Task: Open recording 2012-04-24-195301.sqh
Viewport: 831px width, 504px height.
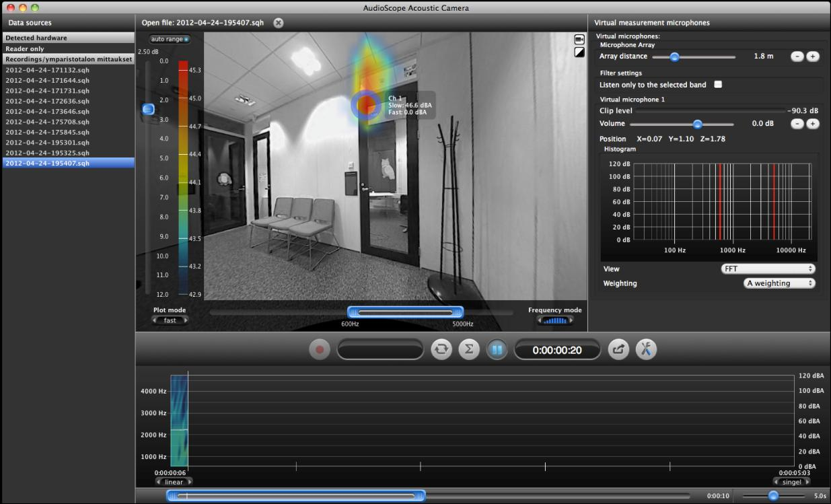Action: pyautogui.click(x=68, y=143)
